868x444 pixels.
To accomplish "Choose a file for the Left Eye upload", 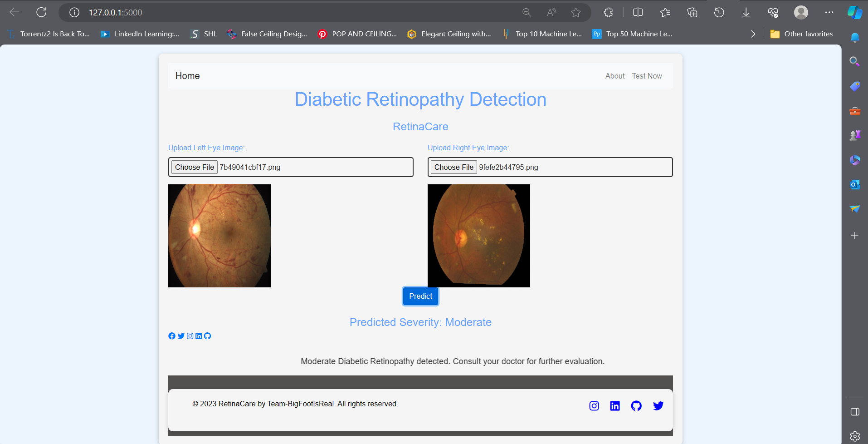I will click(x=194, y=167).
